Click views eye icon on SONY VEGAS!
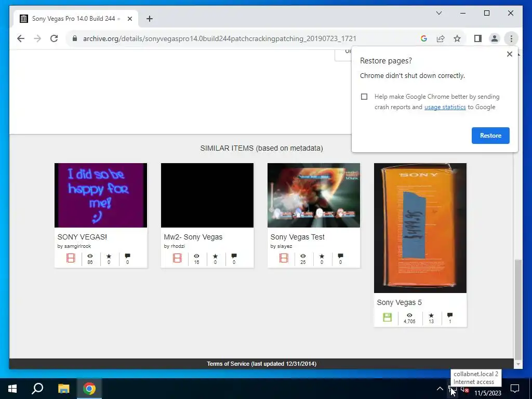Screen dimensions: 532x399 pyautogui.click(x=90, y=256)
